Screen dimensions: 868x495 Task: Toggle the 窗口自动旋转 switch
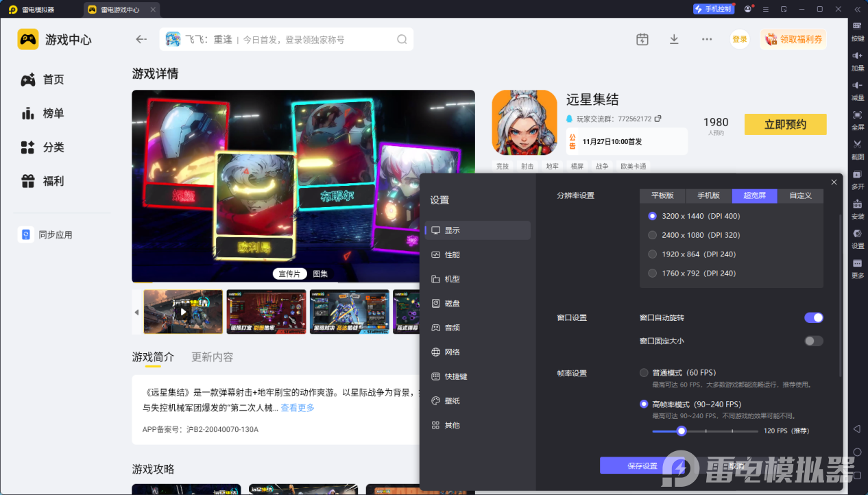813,317
